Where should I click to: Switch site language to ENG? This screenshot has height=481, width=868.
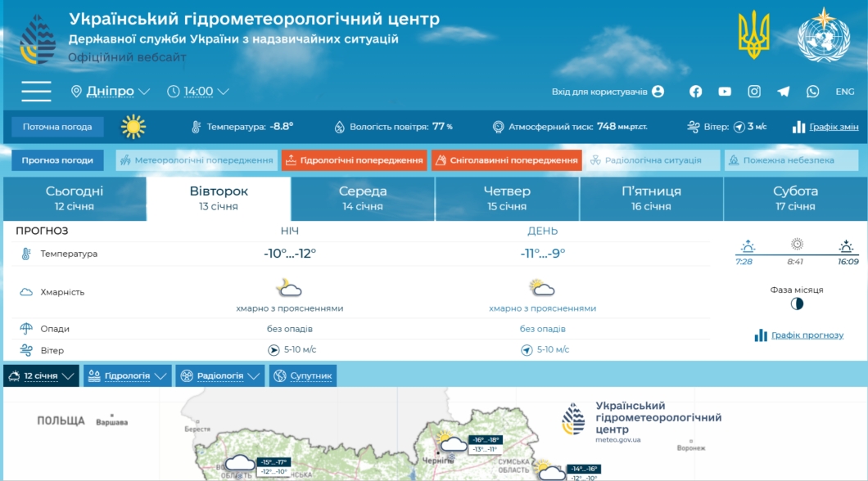point(844,92)
